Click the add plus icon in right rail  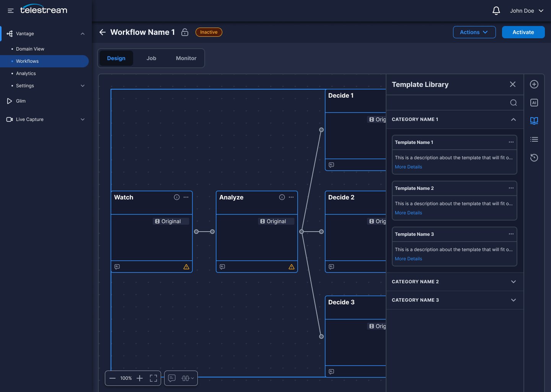pos(534,84)
